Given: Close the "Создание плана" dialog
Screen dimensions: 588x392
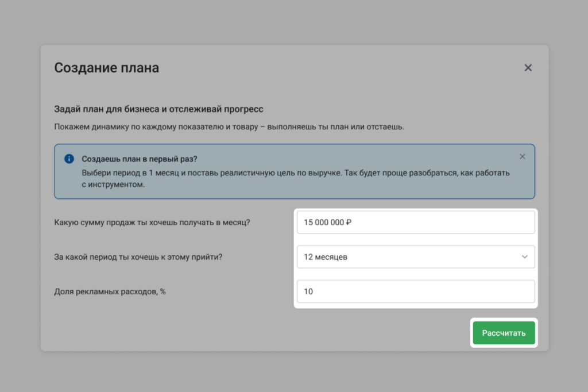Looking at the screenshot, I should [x=528, y=68].
